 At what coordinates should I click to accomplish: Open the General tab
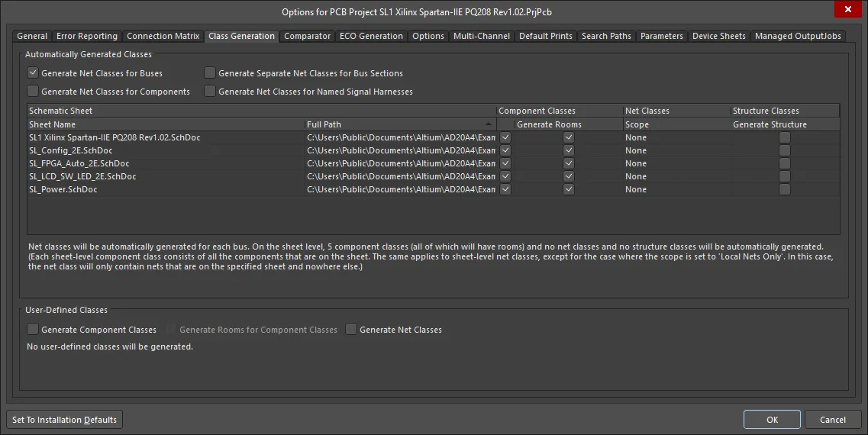(x=32, y=36)
